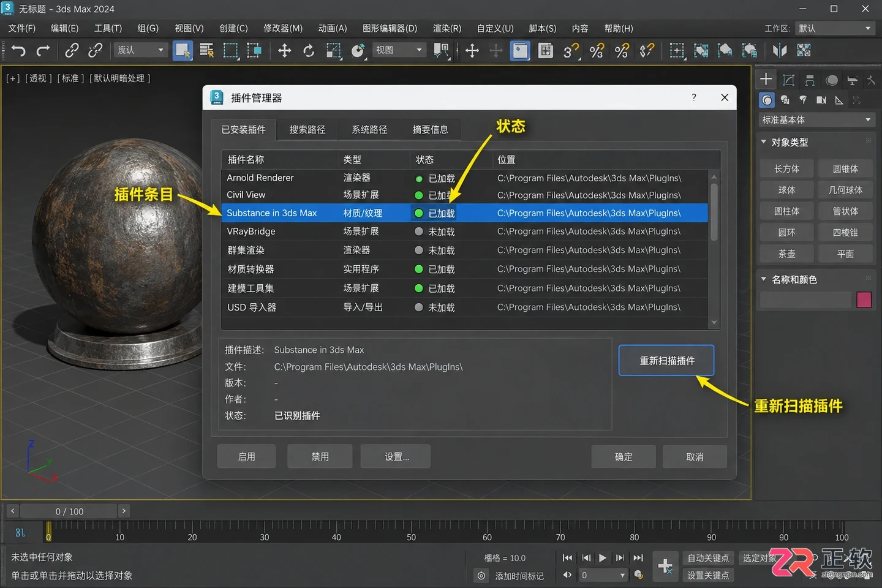Open the 标准基本体 category dropdown
The image size is (882, 588).
[816, 119]
